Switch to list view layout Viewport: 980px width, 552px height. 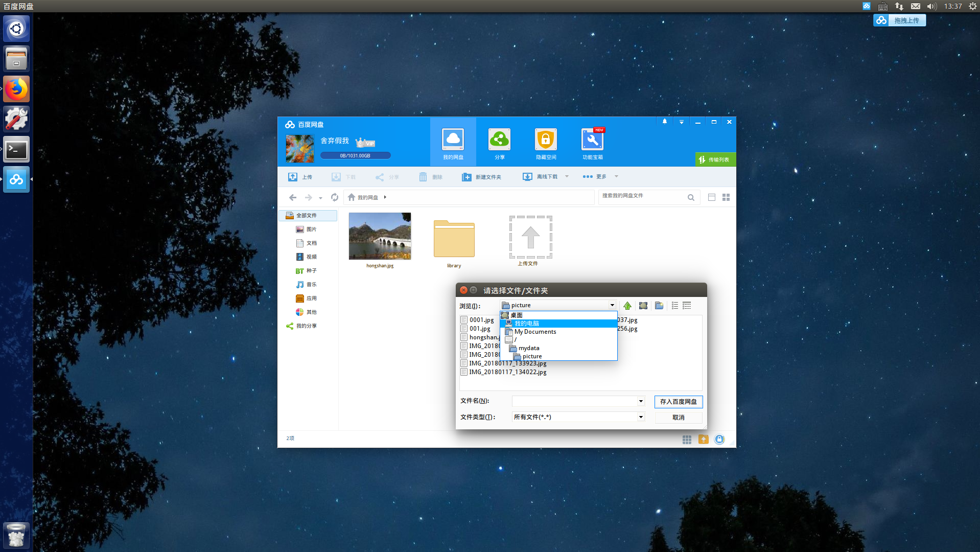(711, 197)
